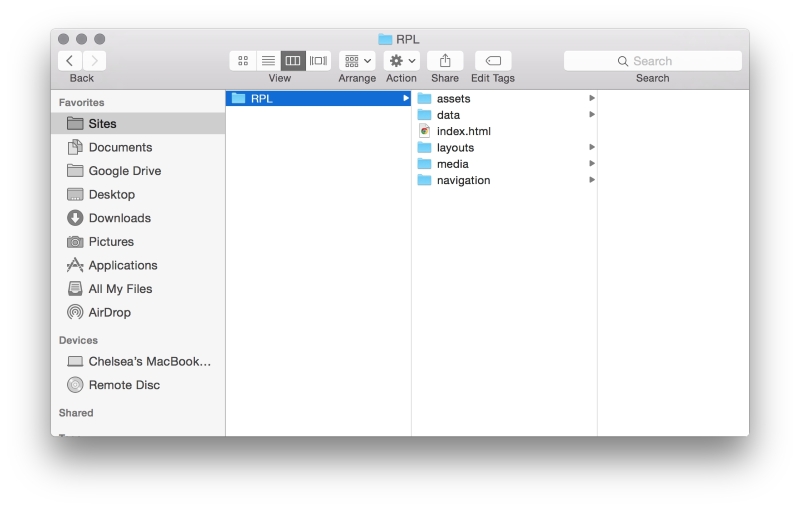This screenshot has width=800, height=509.
Task: Click the Favorites section header
Action: click(x=82, y=103)
